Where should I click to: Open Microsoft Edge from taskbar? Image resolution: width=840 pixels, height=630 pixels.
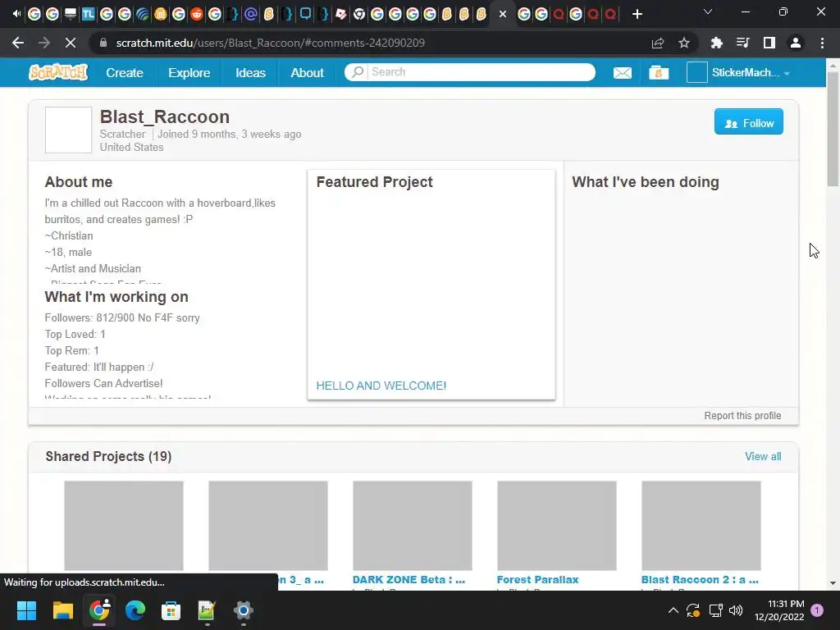coord(135,610)
